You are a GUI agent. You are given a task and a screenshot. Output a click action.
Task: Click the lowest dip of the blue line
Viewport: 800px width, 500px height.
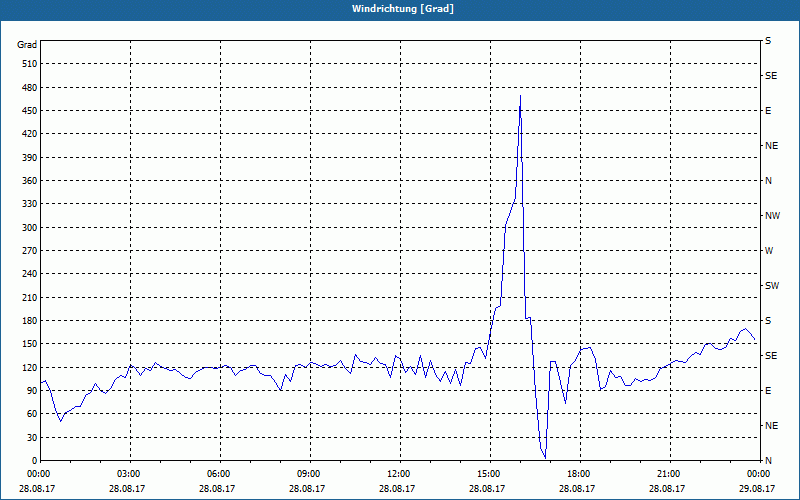(545, 458)
